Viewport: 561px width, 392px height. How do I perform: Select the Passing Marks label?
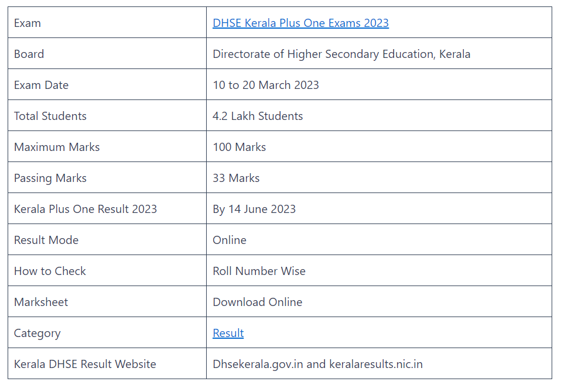[x=50, y=178]
